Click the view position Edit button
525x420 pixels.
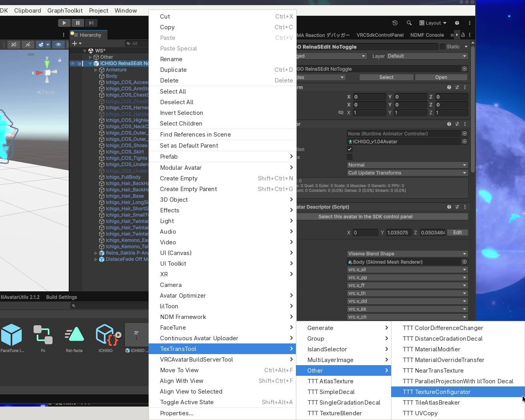(457, 232)
